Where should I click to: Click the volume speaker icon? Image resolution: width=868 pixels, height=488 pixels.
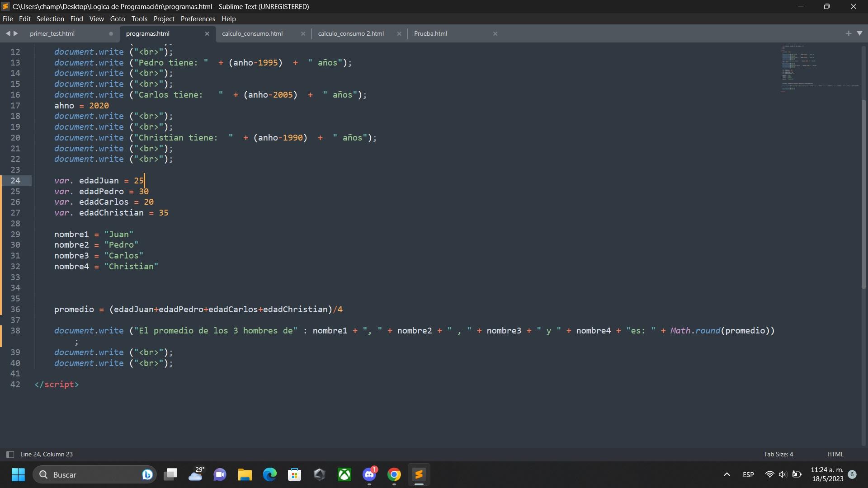tap(783, 474)
